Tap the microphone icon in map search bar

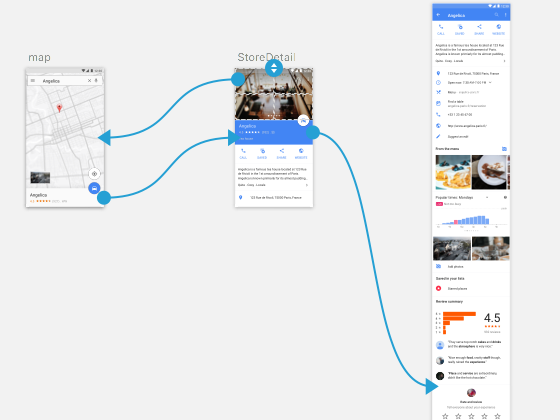pyautogui.click(x=96, y=81)
